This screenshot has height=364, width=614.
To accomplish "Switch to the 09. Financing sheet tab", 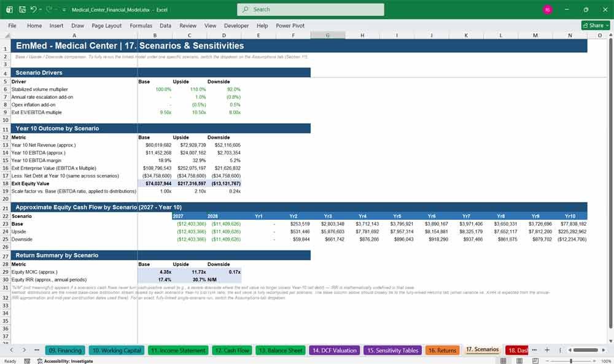I will tap(65, 350).
